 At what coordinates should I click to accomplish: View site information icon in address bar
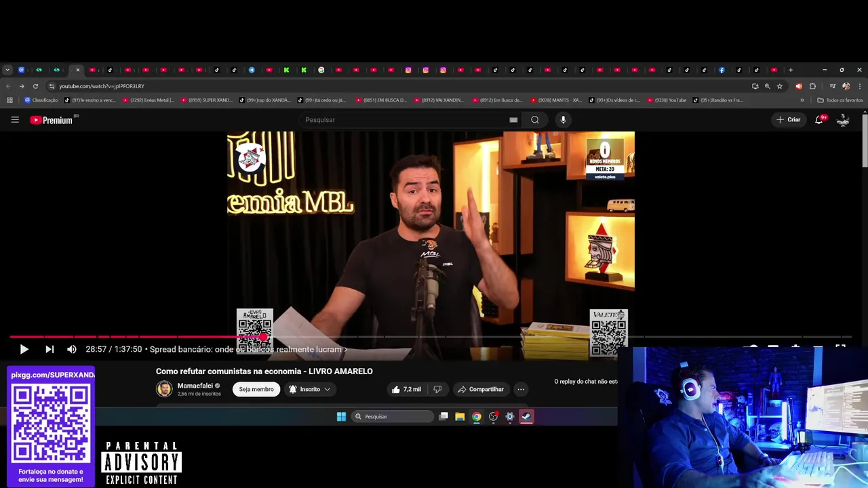click(52, 86)
